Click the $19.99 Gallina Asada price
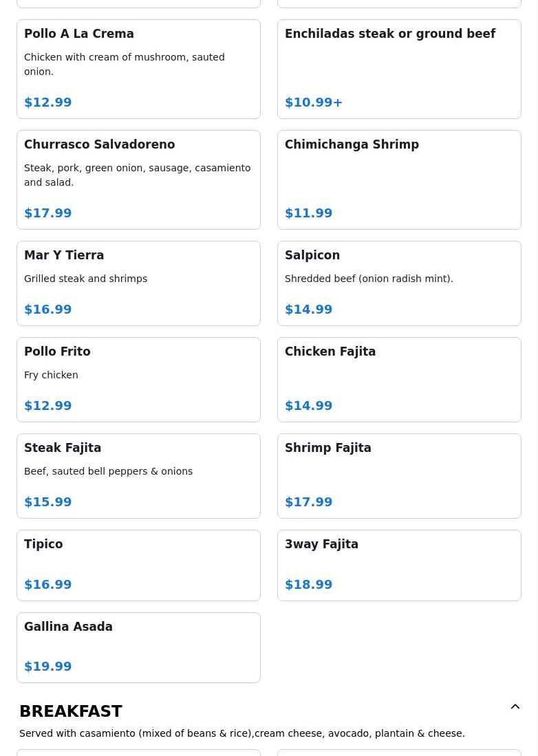This screenshot has height=756, width=538. click(48, 667)
